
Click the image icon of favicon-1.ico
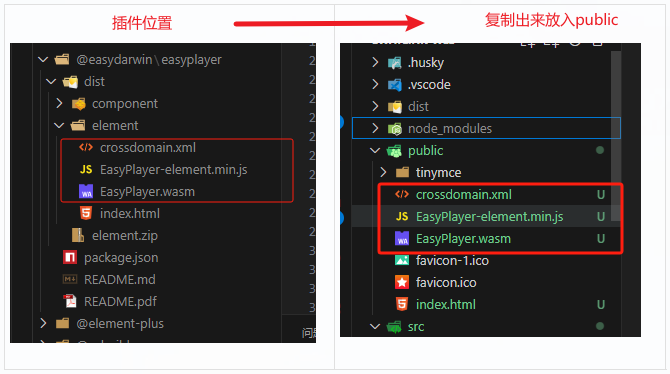coord(402,260)
